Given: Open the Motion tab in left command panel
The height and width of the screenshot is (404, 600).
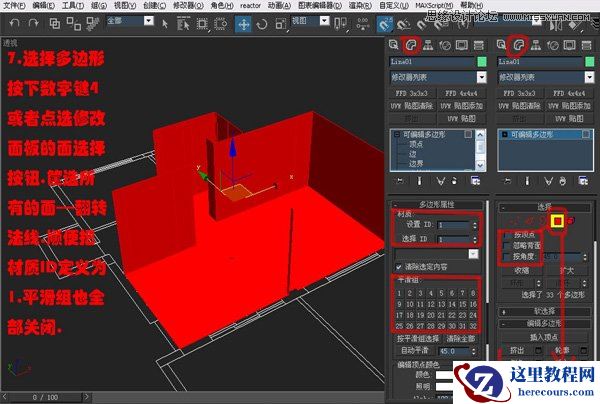Looking at the screenshot, I should click(x=445, y=45).
